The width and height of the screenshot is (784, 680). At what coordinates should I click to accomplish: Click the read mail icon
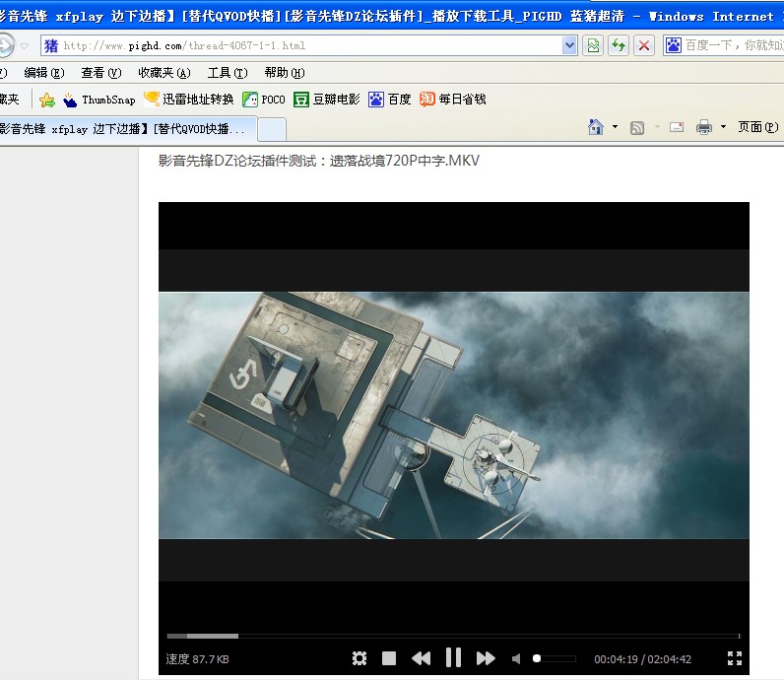click(677, 127)
